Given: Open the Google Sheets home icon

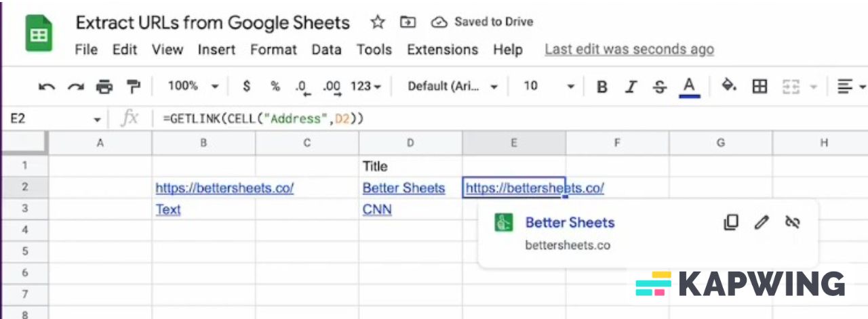Looking at the screenshot, I should tap(39, 34).
